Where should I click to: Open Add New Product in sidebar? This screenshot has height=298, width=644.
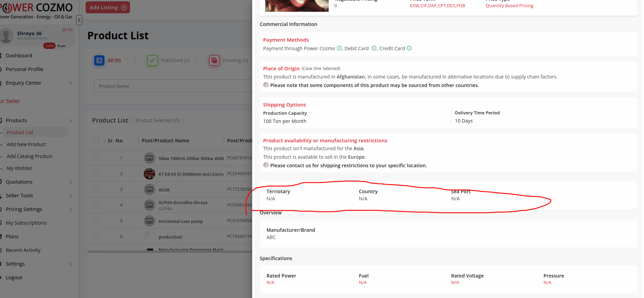click(26, 144)
